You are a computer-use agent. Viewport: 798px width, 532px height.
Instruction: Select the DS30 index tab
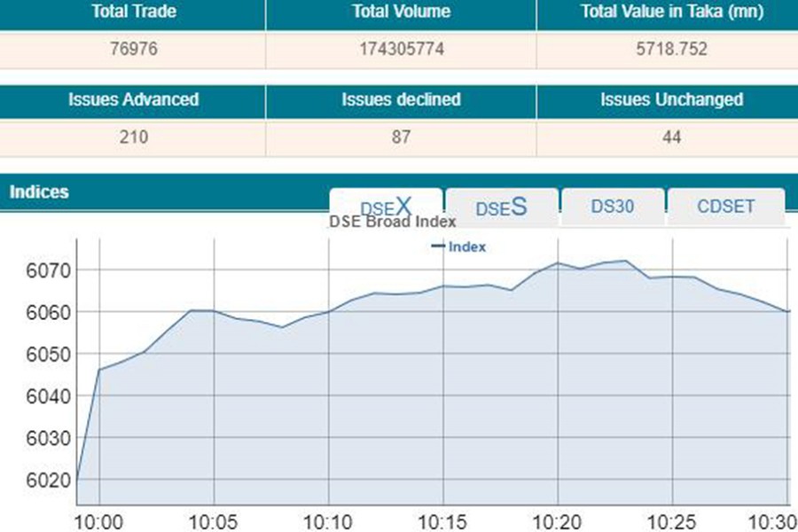613,206
